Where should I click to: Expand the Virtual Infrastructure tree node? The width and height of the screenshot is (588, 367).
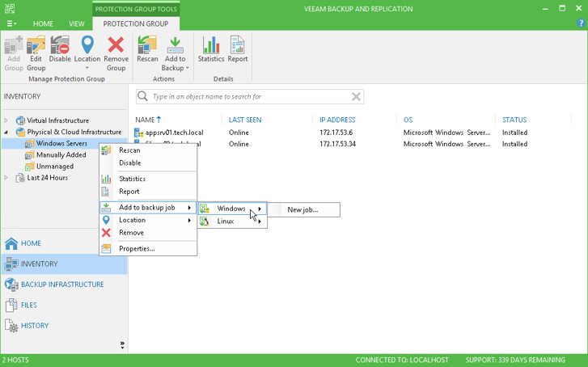(x=6, y=120)
